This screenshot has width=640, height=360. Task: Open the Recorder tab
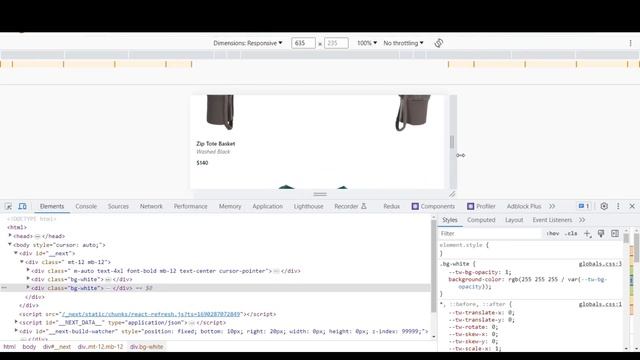click(x=350, y=207)
